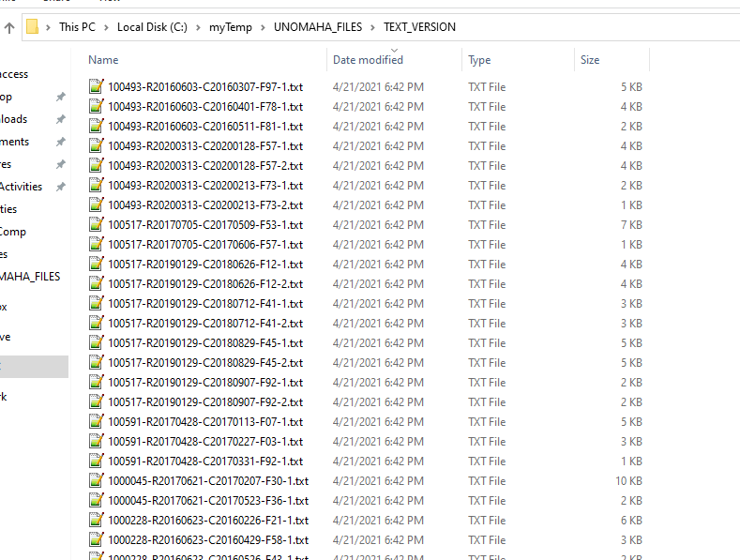This screenshot has width=740, height=560.
Task: Sort by Type column header
Action: click(x=479, y=60)
